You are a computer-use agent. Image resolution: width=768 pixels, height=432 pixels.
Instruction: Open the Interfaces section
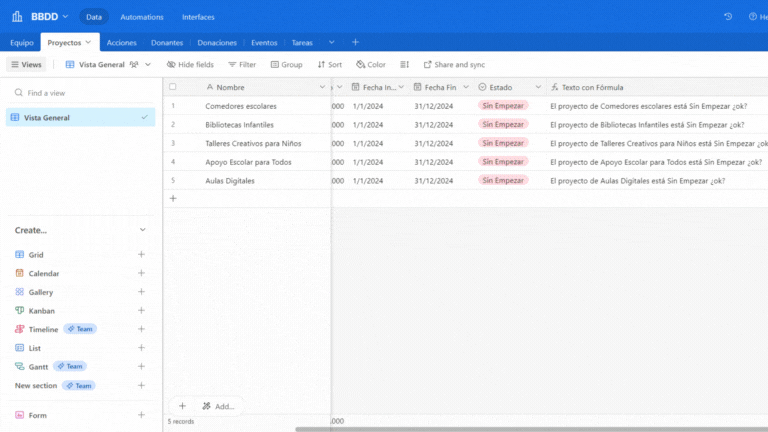(x=198, y=17)
